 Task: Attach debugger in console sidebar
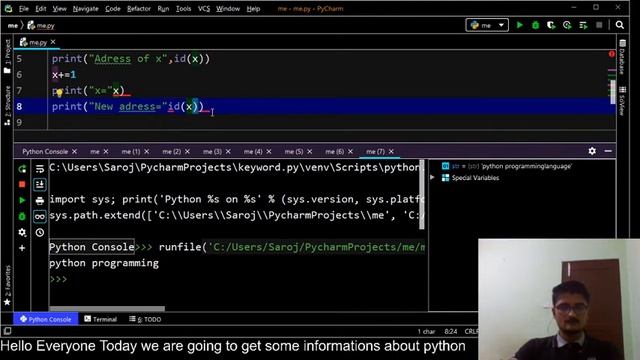click(22, 216)
